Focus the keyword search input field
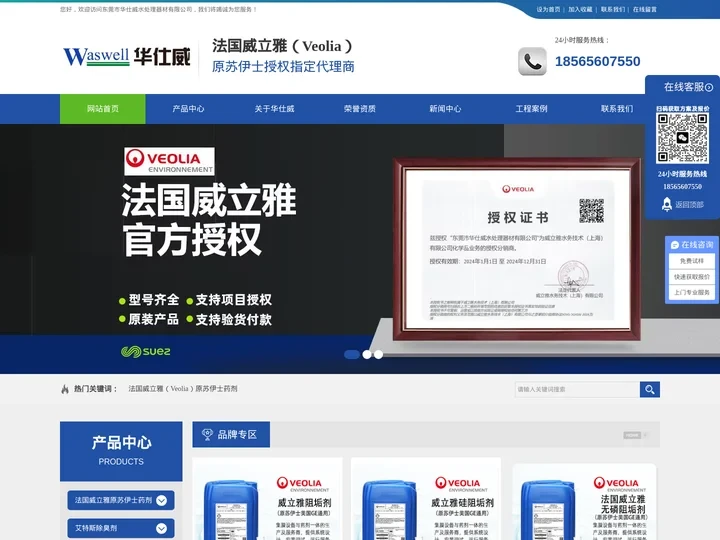The width and height of the screenshot is (720, 540). [577, 389]
